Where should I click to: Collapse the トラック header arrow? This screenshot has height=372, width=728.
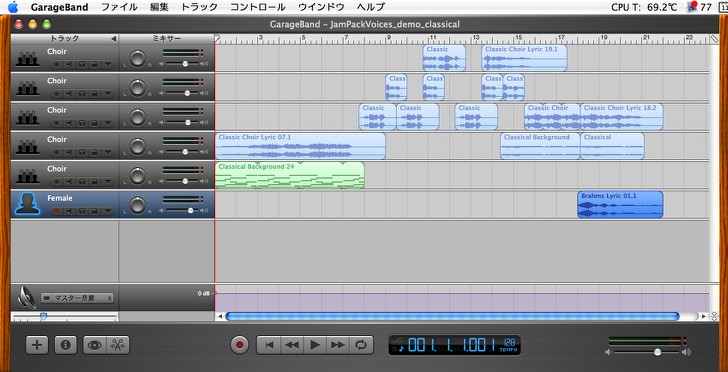point(114,39)
